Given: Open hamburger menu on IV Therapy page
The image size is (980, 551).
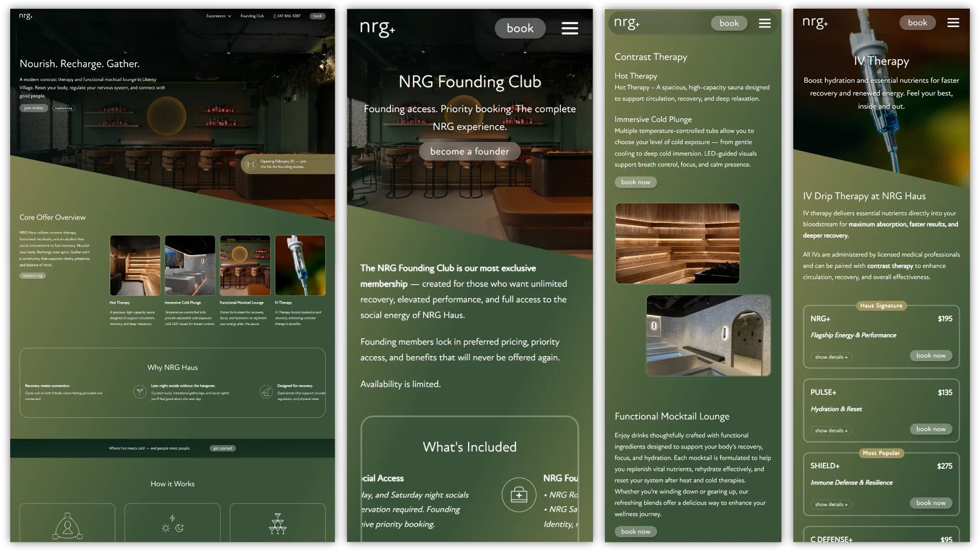Looking at the screenshot, I should pos(953,23).
